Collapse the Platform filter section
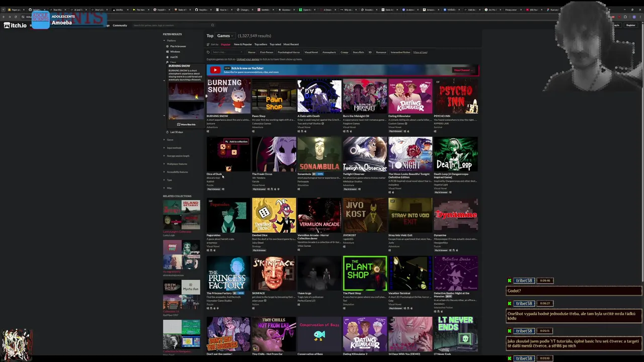 click(170, 41)
